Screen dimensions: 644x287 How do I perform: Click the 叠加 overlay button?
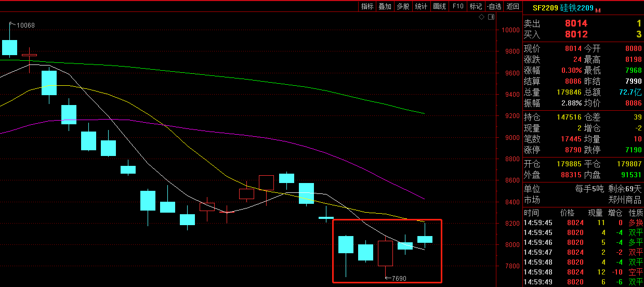coord(385,6)
